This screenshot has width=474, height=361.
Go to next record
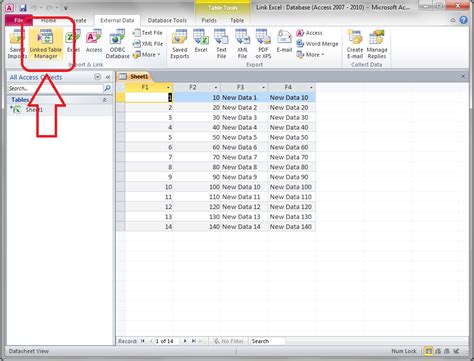(x=185, y=341)
